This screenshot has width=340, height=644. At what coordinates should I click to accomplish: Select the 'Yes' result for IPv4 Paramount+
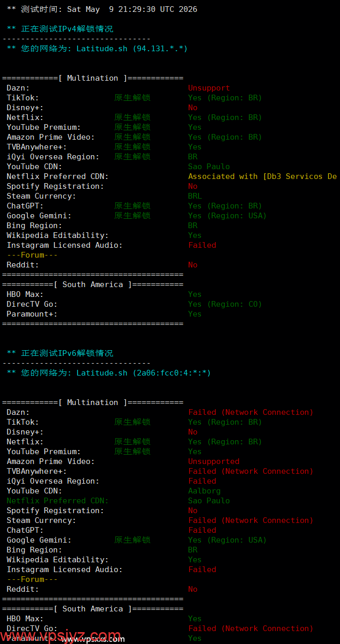click(x=195, y=314)
